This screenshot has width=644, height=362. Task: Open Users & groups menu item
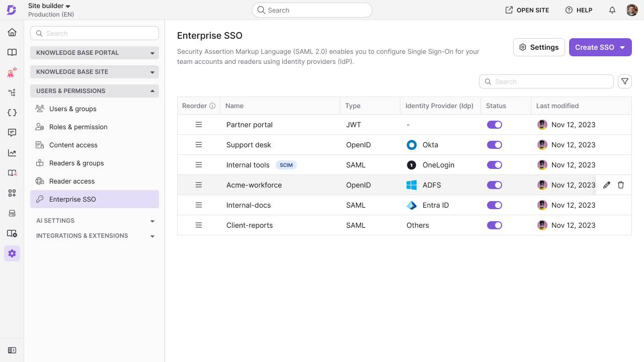95,109
